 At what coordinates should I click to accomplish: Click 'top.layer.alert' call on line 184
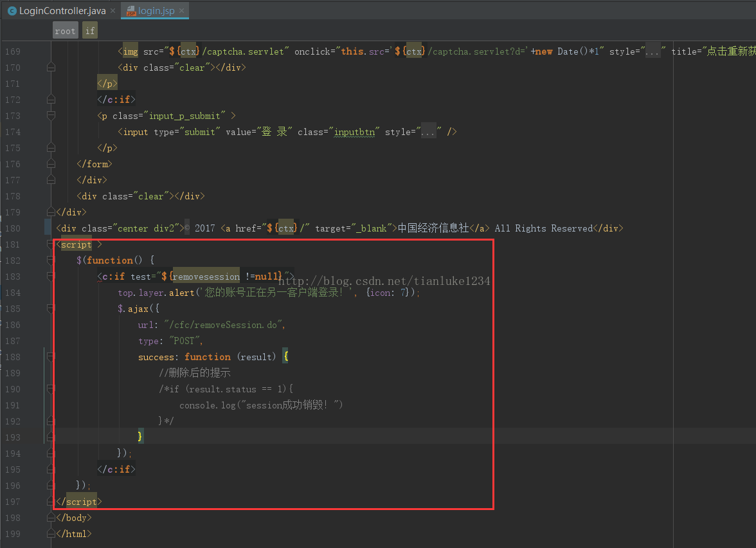156,292
